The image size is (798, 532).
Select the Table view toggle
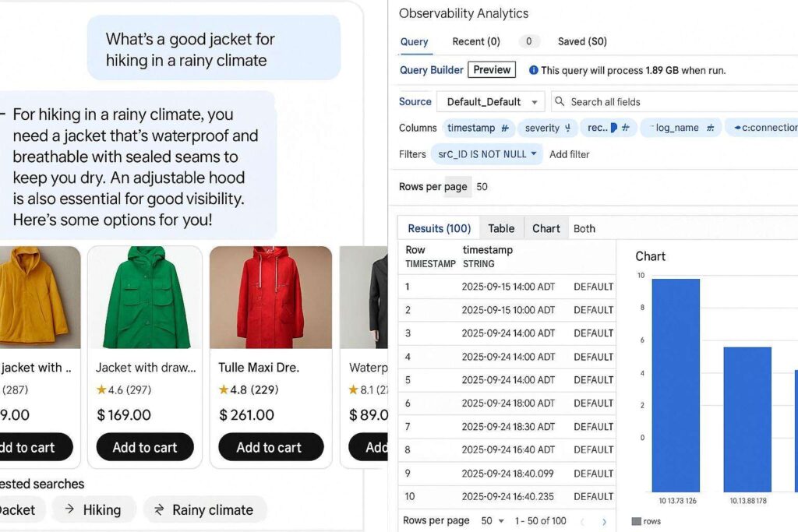[x=501, y=227]
